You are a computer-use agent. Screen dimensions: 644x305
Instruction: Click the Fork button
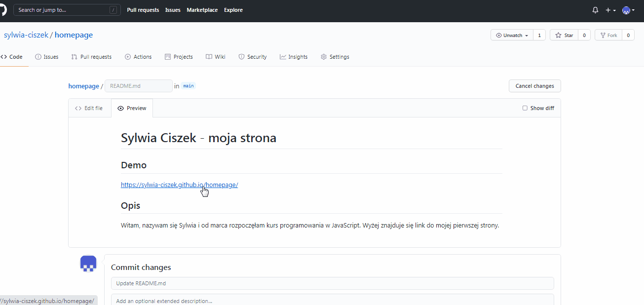[x=608, y=35]
